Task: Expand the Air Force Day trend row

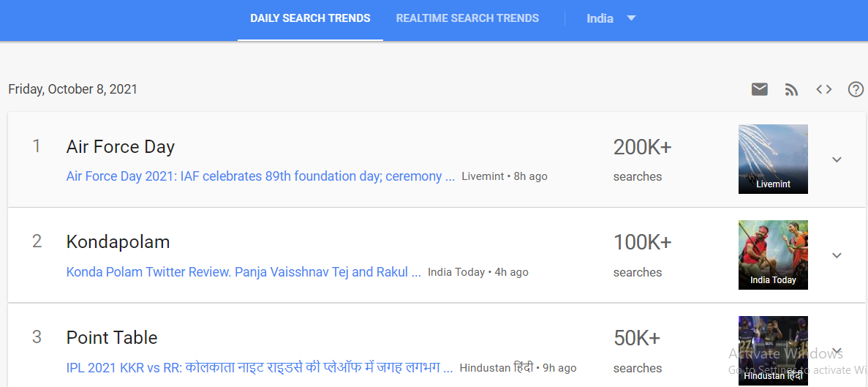Action: 837,159
